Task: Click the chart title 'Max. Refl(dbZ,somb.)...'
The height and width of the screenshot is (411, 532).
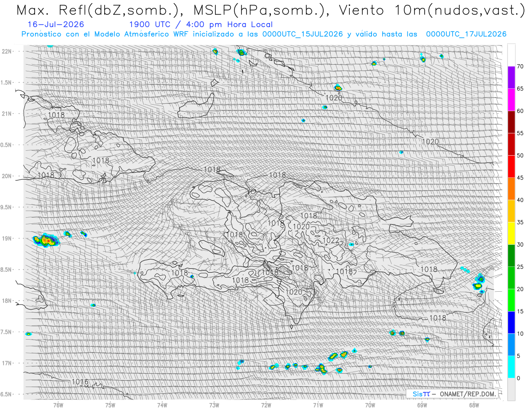Action: pyautogui.click(x=270, y=10)
